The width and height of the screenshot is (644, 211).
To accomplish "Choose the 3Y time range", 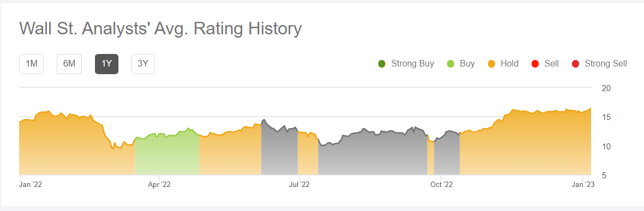I will pyautogui.click(x=143, y=64).
